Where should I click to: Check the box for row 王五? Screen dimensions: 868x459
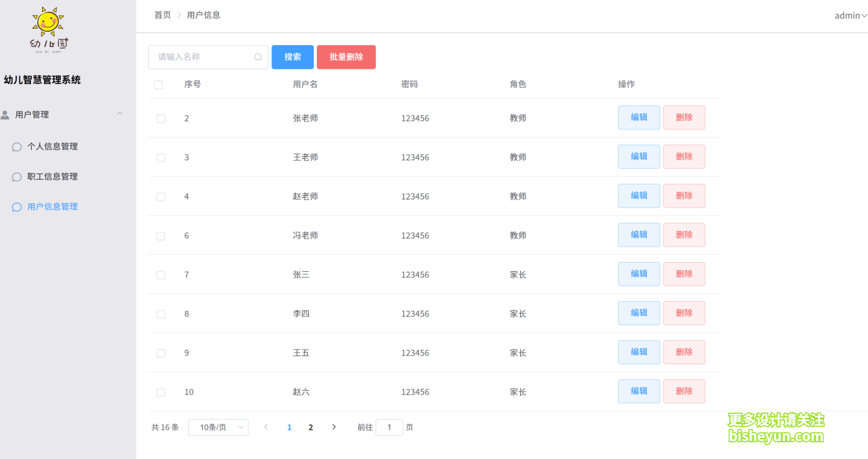161,353
